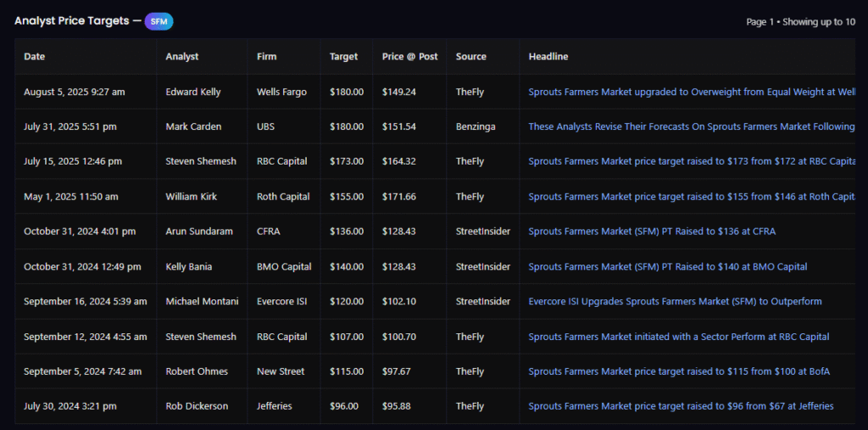This screenshot has height=430, width=868.
Task: Open the Roth Capital $155 target headline
Action: tap(691, 197)
